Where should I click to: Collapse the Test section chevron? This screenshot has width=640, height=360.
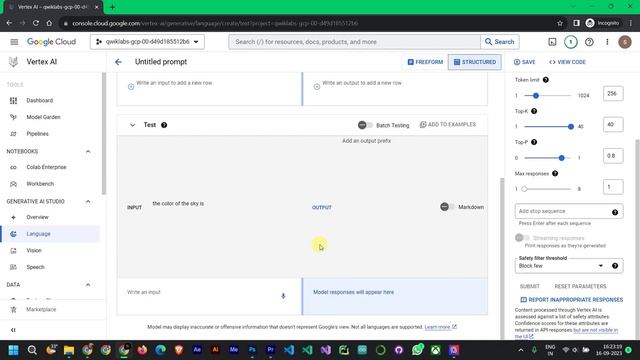click(x=132, y=125)
